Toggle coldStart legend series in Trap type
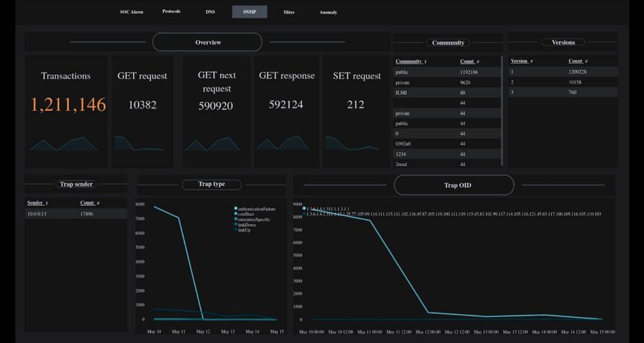644x343 pixels. tap(246, 214)
